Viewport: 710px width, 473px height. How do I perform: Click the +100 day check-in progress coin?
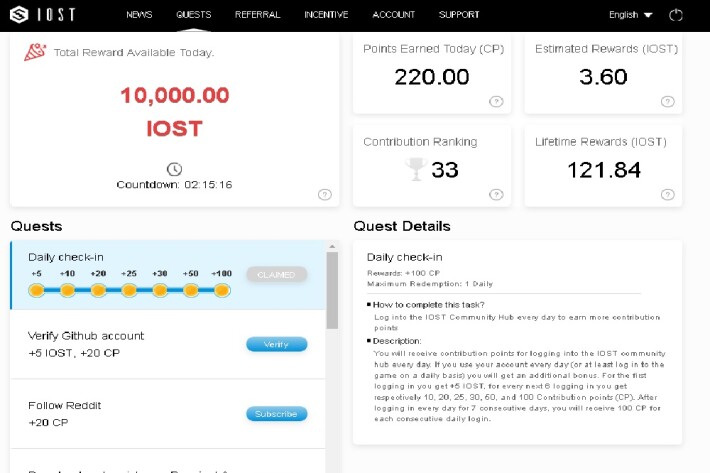[x=222, y=290]
